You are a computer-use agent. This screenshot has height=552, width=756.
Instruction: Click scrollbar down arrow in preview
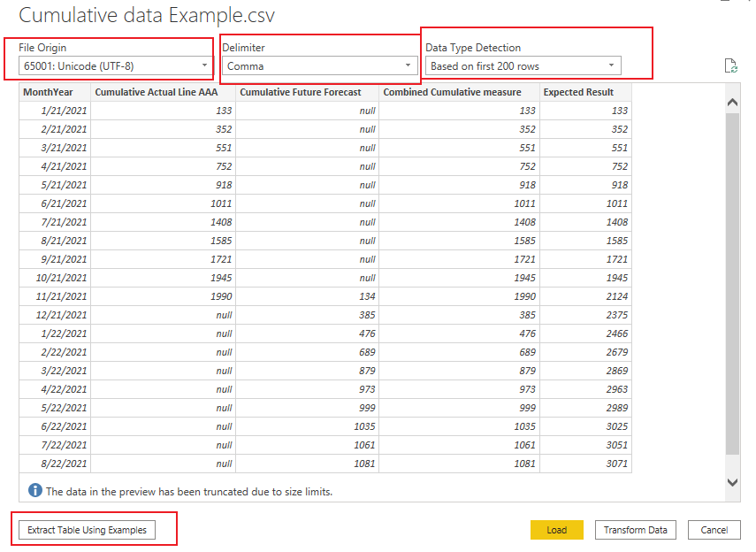click(732, 482)
